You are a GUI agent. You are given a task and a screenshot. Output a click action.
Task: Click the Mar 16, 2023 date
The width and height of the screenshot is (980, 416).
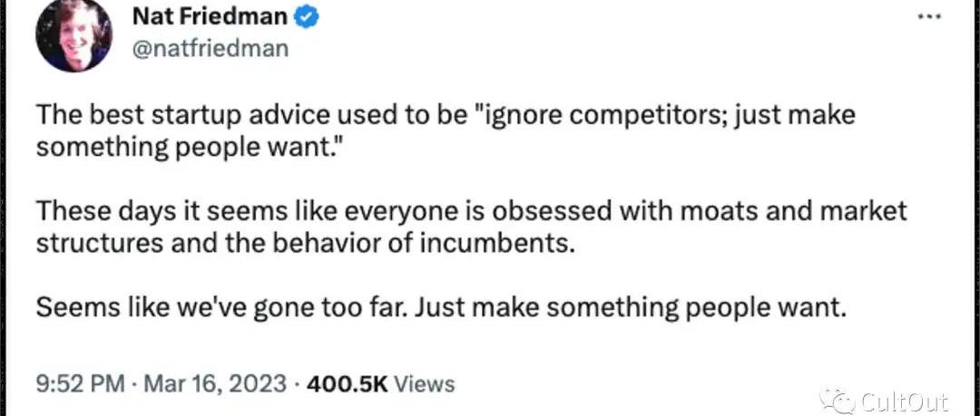tap(216, 383)
